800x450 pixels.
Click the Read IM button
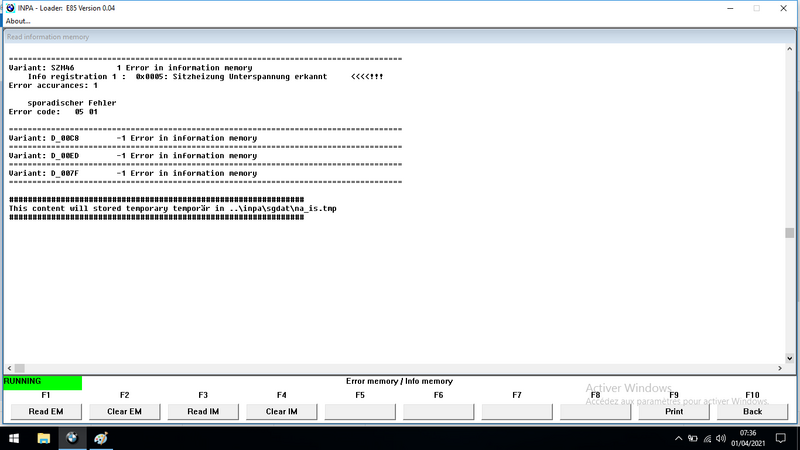[x=203, y=411]
